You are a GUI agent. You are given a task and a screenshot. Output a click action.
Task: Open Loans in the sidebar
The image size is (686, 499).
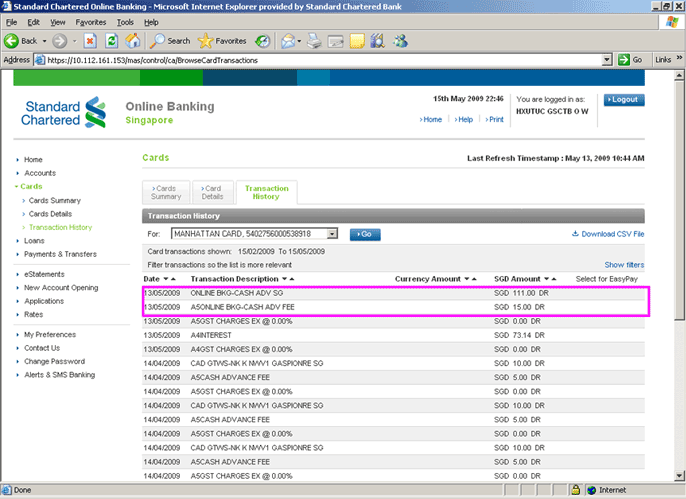point(34,241)
